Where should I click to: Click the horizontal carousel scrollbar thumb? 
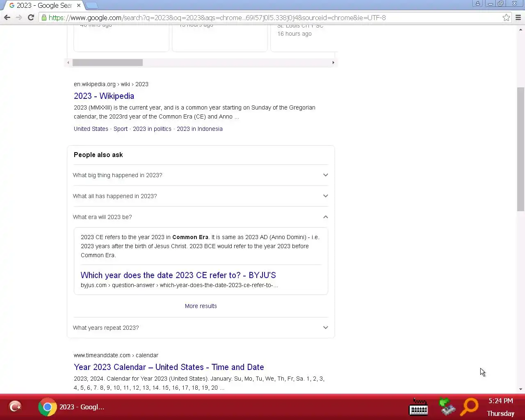point(107,63)
